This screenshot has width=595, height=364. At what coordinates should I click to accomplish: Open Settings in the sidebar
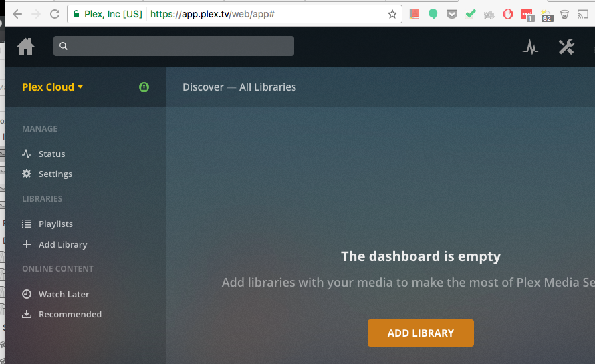click(x=55, y=174)
